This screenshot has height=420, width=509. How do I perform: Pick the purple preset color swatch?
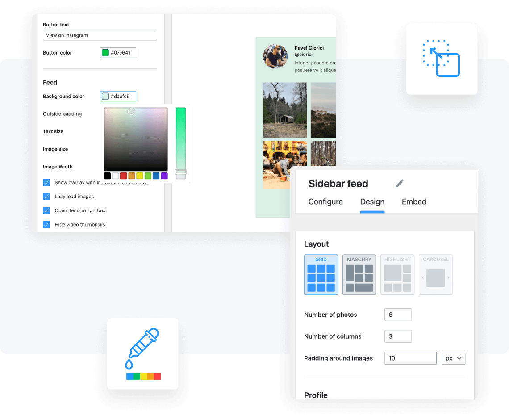(164, 176)
